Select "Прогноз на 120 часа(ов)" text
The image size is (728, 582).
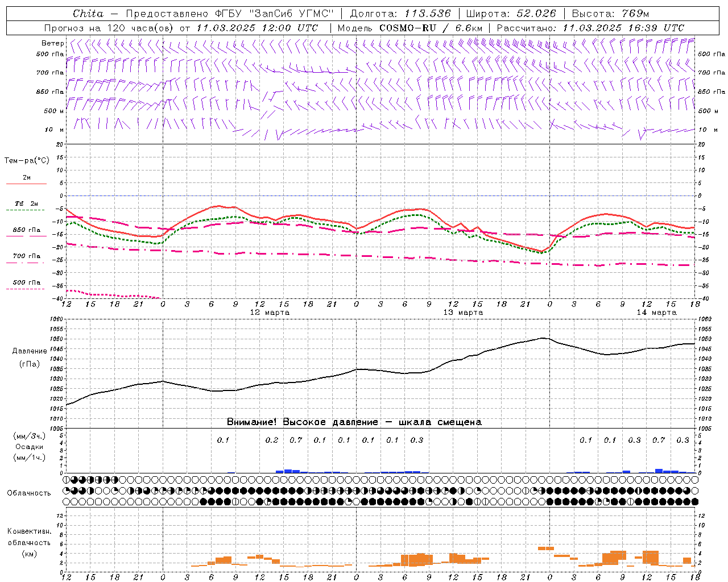(110, 28)
